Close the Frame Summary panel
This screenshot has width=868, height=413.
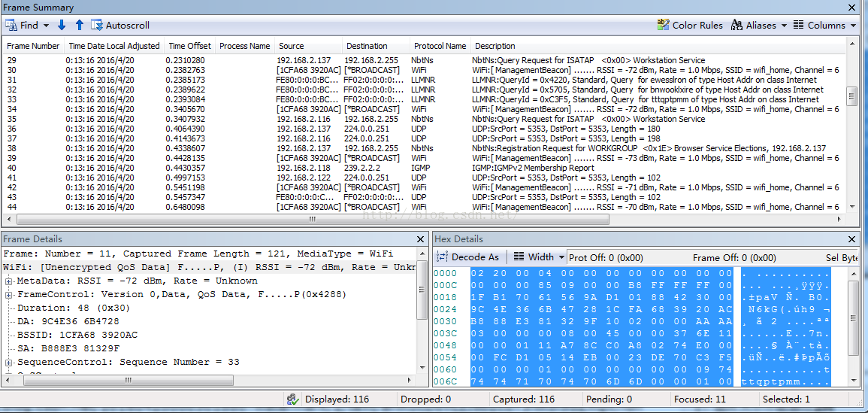tap(851, 8)
